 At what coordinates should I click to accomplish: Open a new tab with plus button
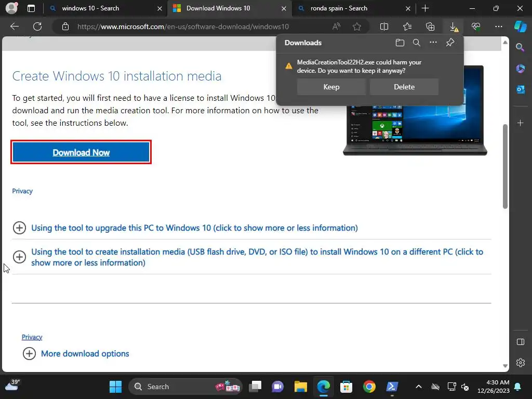click(x=425, y=8)
